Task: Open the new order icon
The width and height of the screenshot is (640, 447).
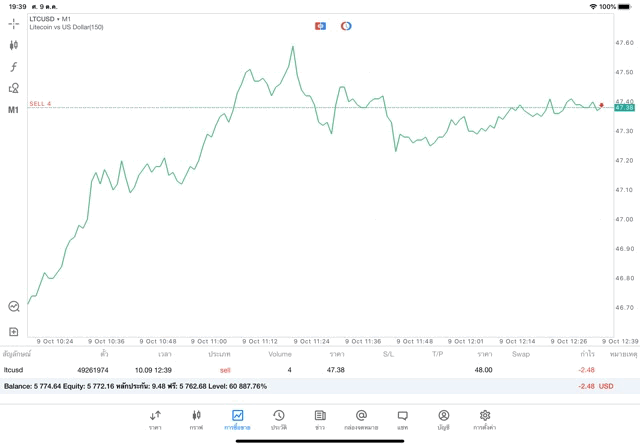Action: point(13,332)
